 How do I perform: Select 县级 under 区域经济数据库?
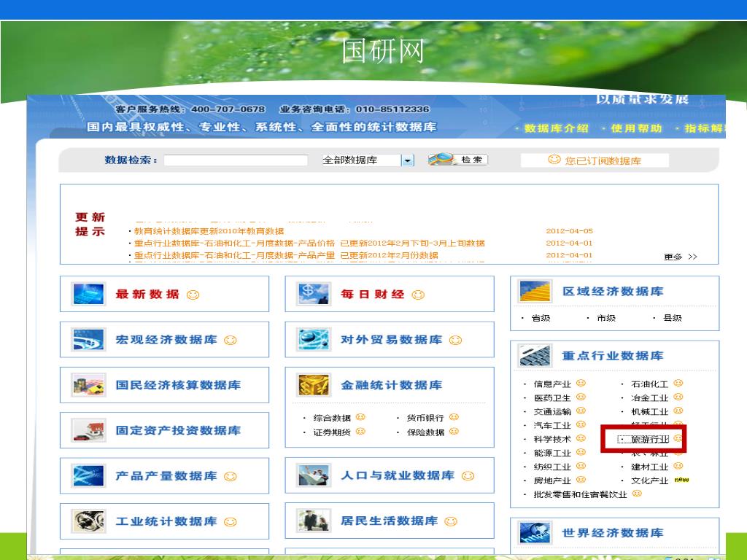click(672, 318)
